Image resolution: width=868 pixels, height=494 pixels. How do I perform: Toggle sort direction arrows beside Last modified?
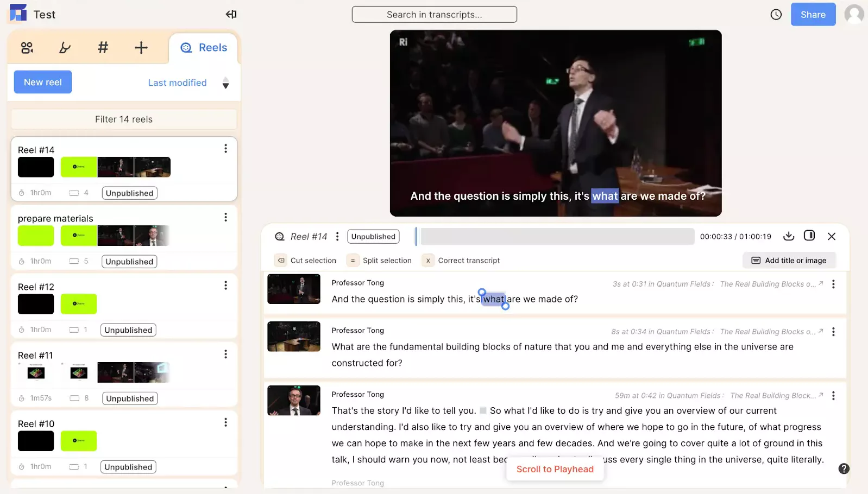225,83
